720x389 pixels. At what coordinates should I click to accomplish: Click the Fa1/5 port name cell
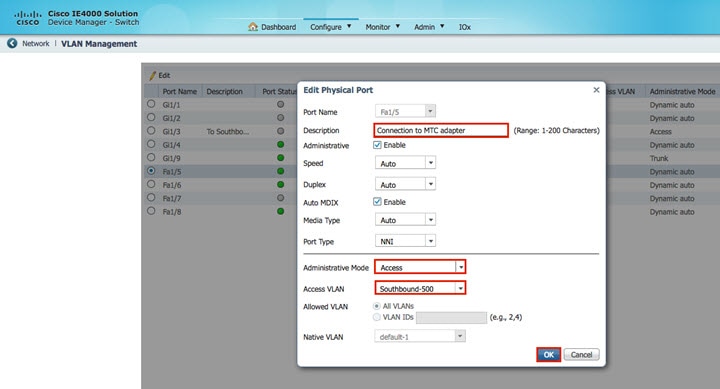172,172
